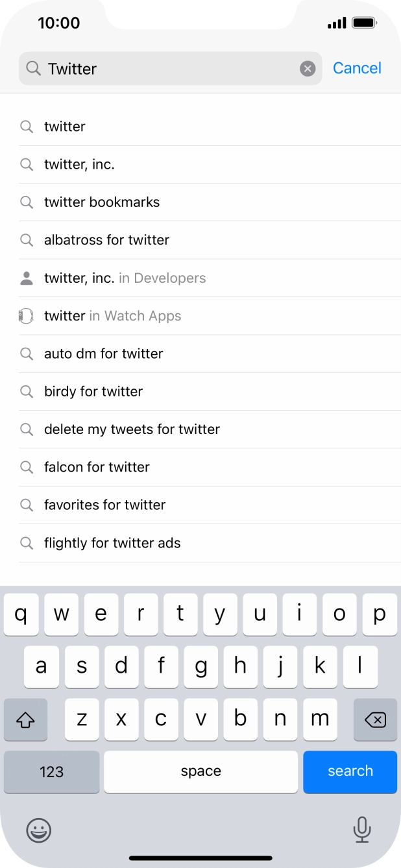The width and height of the screenshot is (401, 868).
Task: Open the emoji keyboard
Action: (x=39, y=830)
